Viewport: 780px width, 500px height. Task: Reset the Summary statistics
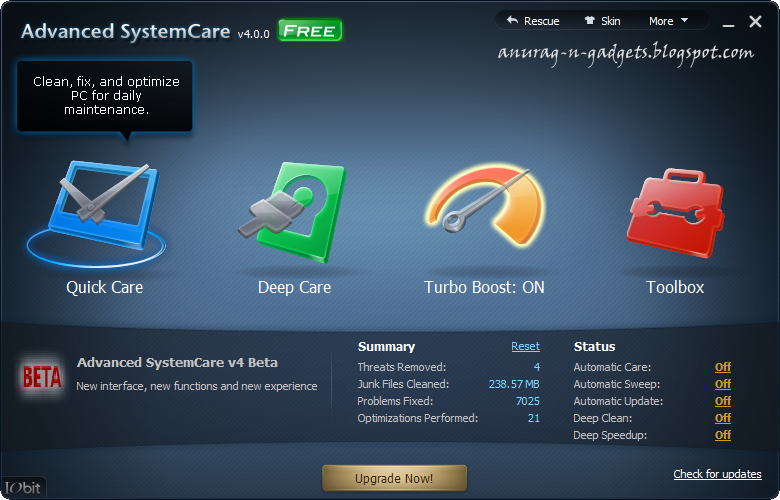pyautogui.click(x=525, y=346)
